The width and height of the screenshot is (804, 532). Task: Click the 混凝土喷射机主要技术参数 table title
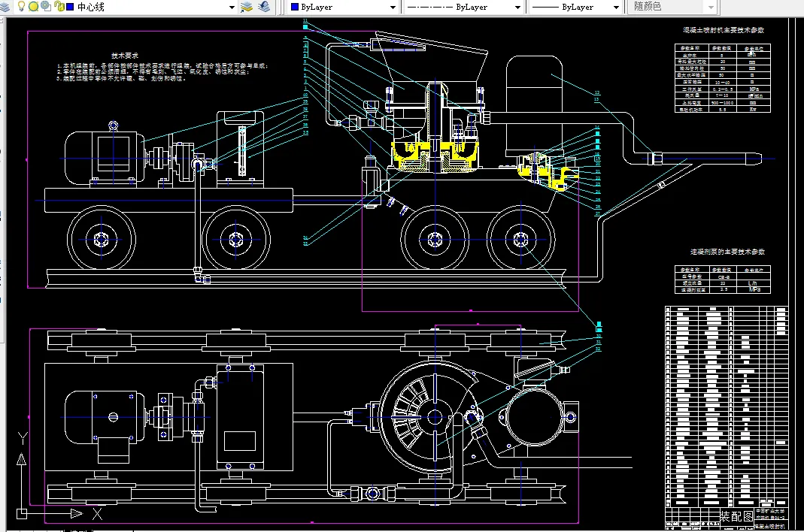point(723,30)
